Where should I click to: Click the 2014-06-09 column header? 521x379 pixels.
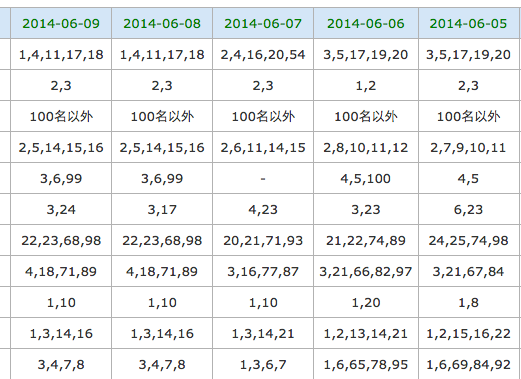[x=61, y=23]
